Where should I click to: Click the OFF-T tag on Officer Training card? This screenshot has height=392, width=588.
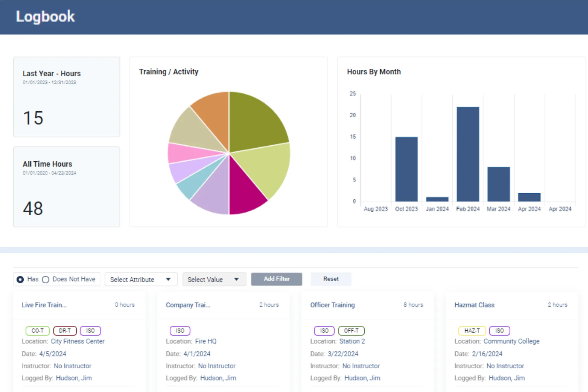pyautogui.click(x=351, y=331)
